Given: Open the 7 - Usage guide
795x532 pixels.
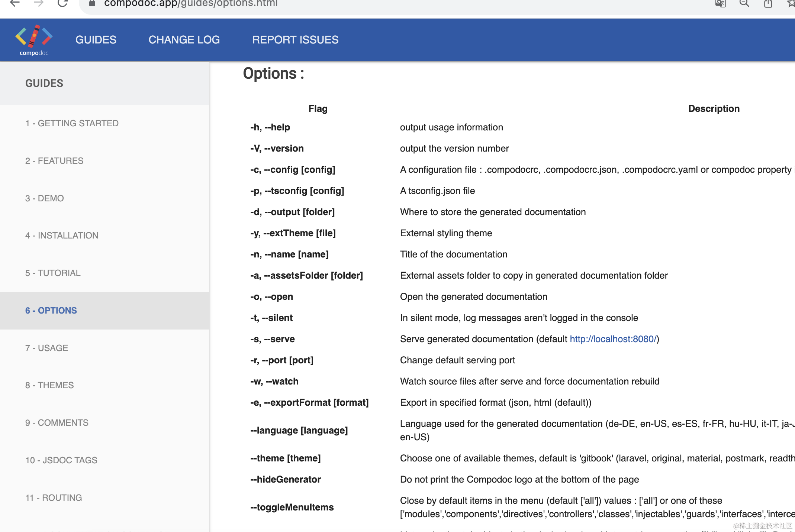Looking at the screenshot, I should click(46, 348).
